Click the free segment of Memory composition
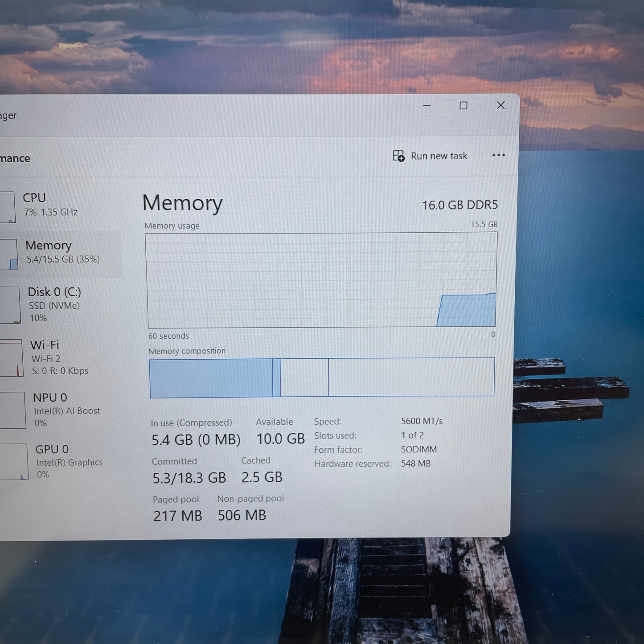This screenshot has width=644, height=644. tap(411, 377)
